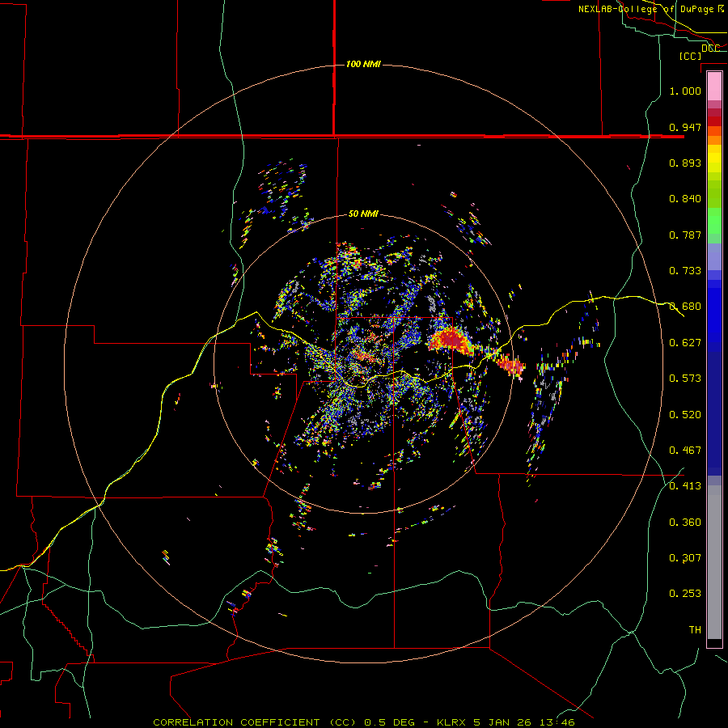
Task: Click the CORRELATION COEFFICIENT (CC) caption text
Action: (255, 722)
